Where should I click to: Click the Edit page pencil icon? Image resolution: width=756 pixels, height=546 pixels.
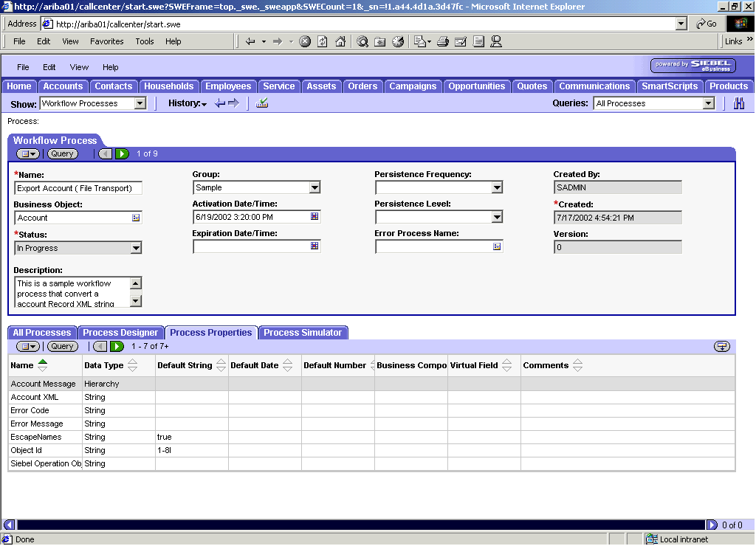(x=461, y=41)
